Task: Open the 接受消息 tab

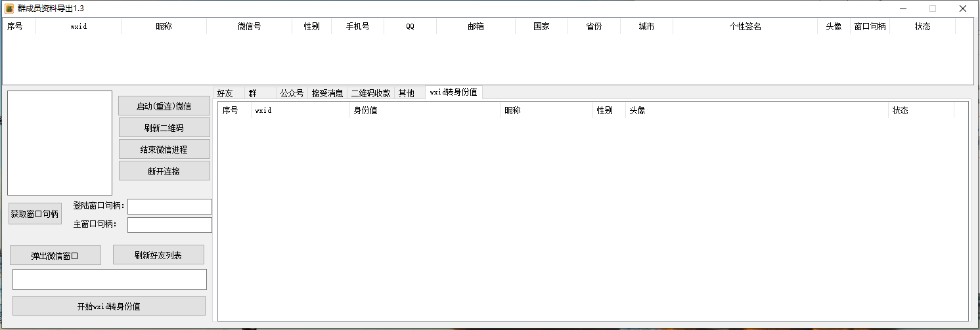Action: click(x=327, y=93)
